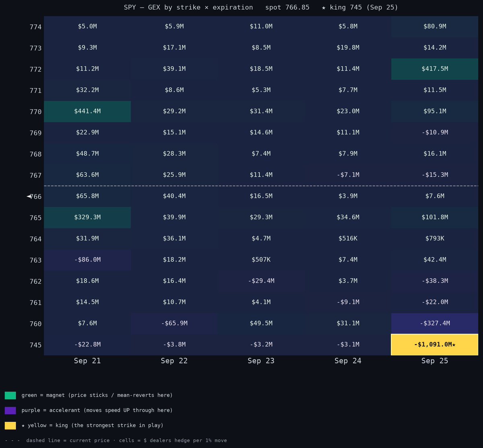The image size is (483, 448).
Task: Click the '★ king 745 (Sep 25)' header text
Action: pyautogui.click(x=360, y=8)
